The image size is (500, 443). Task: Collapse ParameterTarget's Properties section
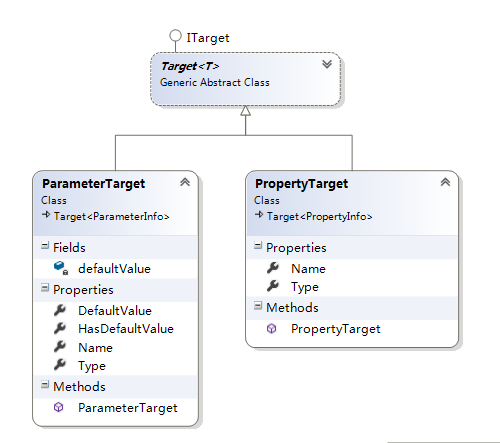tap(45, 288)
